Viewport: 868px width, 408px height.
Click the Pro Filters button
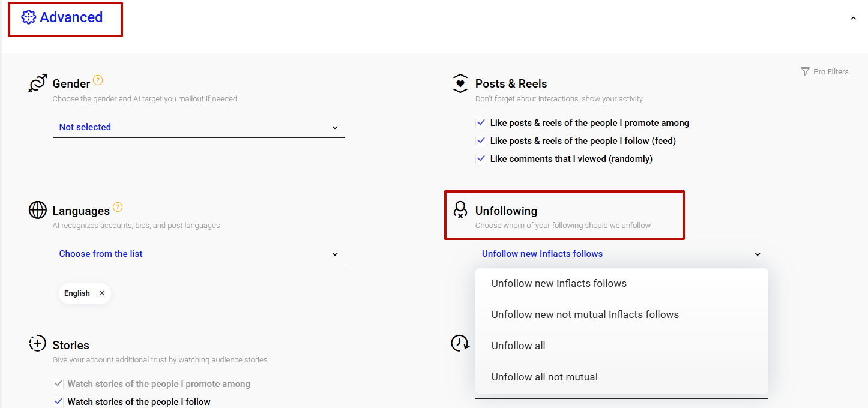830,71
